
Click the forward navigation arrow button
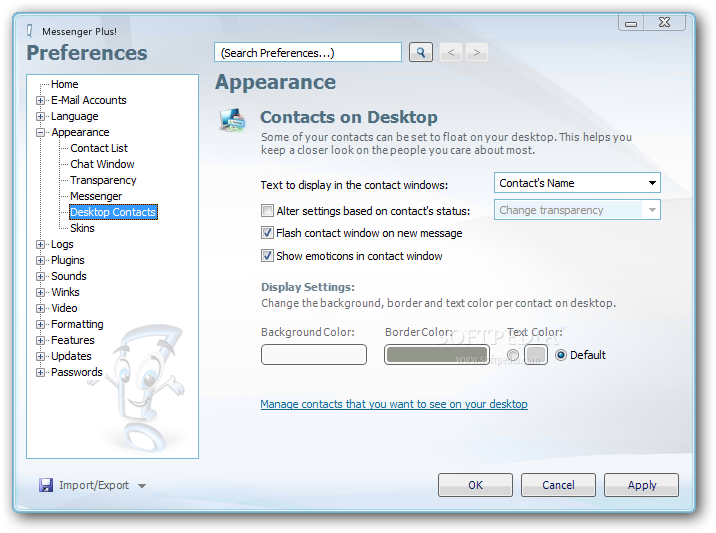(x=476, y=53)
